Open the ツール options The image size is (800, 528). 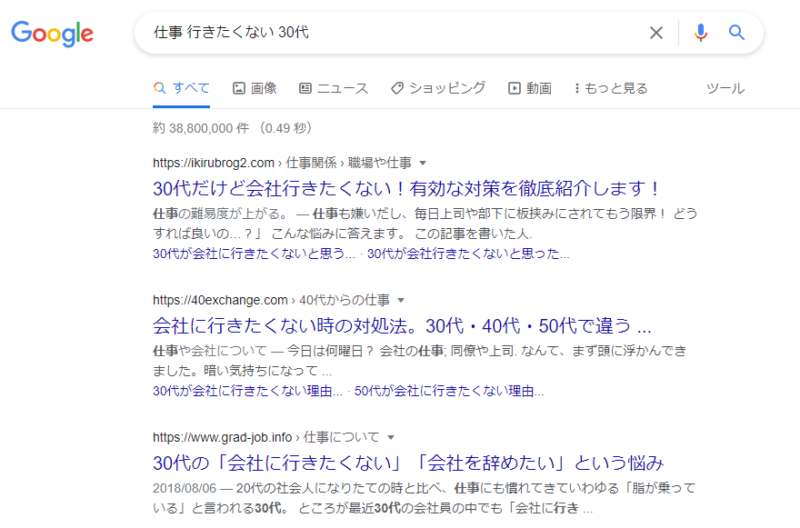click(x=725, y=88)
